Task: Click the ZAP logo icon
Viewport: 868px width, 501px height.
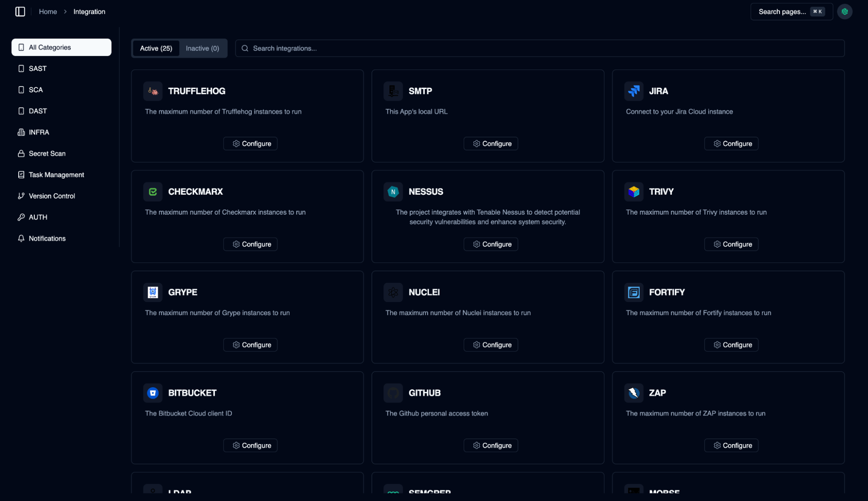Action: point(634,393)
